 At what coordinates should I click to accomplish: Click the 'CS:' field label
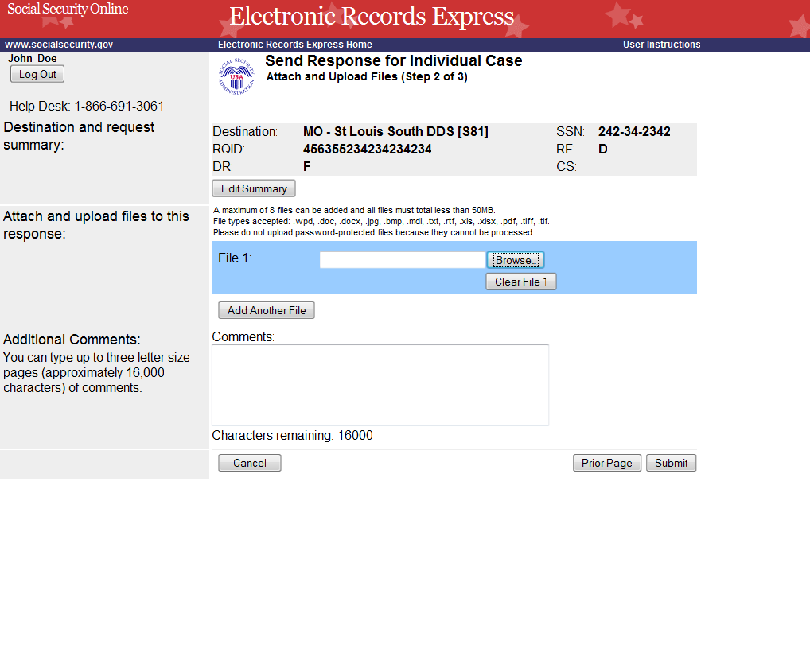(x=567, y=167)
